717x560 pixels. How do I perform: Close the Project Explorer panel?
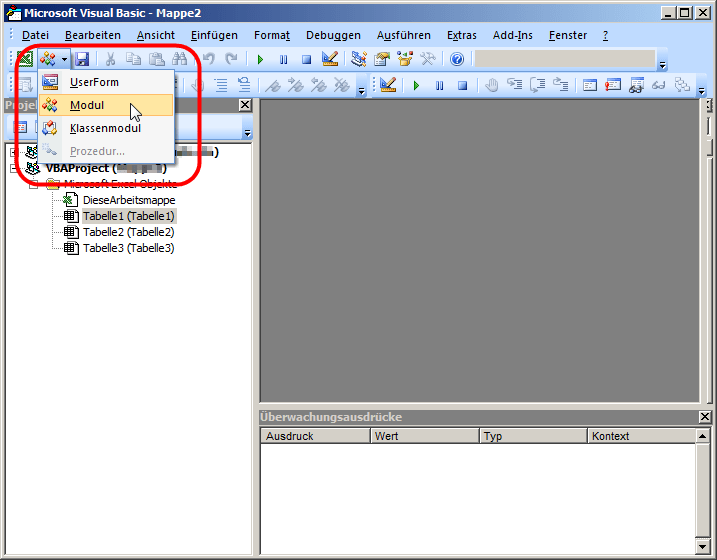click(x=245, y=105)
